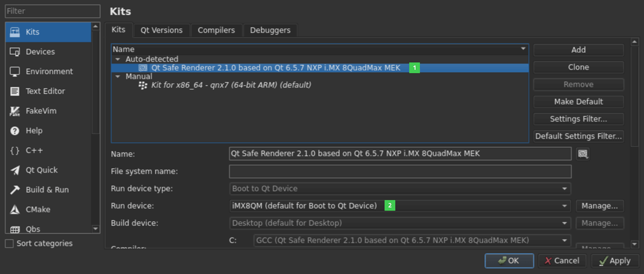
Task: Open the C compiler GCC dropdown
Action: click(412, 240)
